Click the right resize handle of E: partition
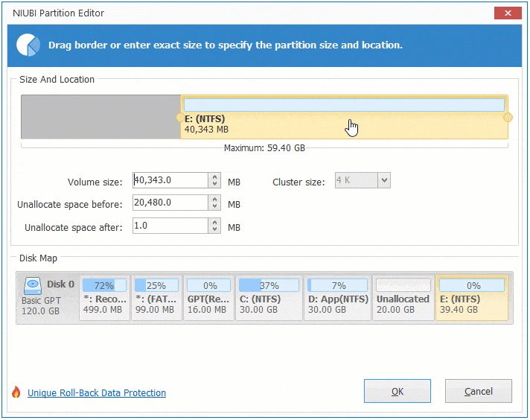 pos(508,118)
